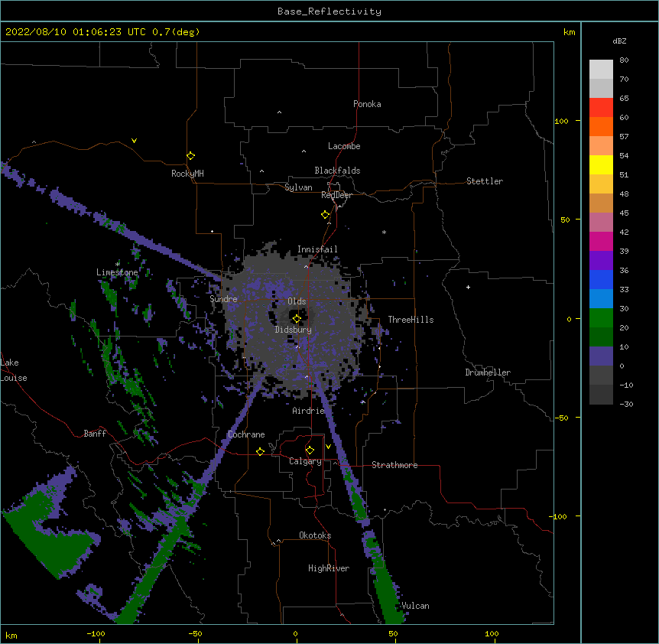Click the HighRiver label

coord(329,568)
